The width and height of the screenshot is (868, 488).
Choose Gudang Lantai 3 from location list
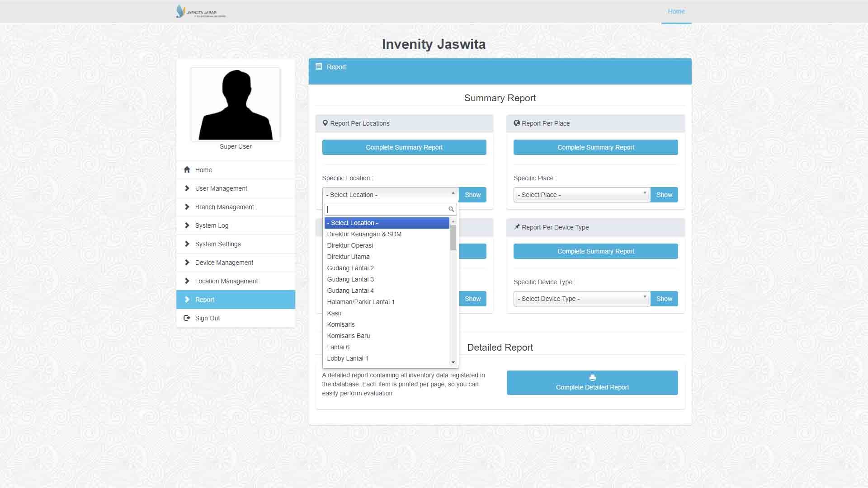[350, 279]
